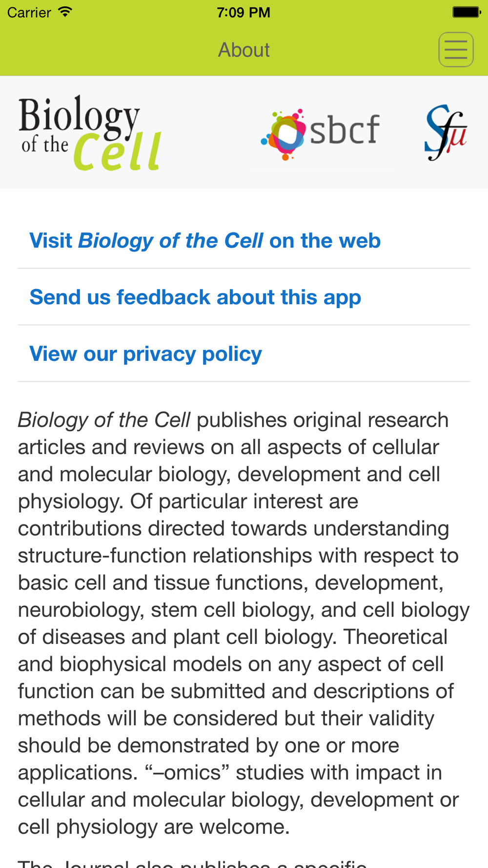Tap the 'sbcf' lettering in logo

click(x=345, y=130)
